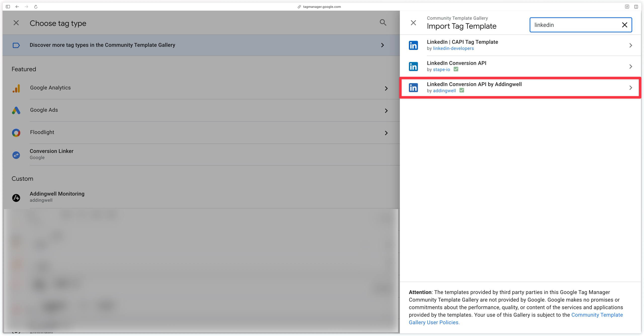Reload the page in the browser
The width and height of the screenshot is (644, 336).
click(x=36, y=7)
